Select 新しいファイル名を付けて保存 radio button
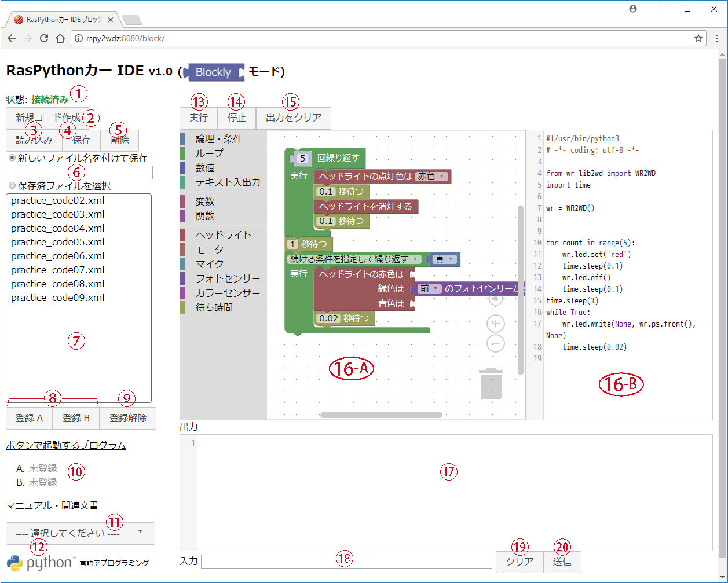The image size is (728, 583). pyautogui.click(x=12, y=157)
